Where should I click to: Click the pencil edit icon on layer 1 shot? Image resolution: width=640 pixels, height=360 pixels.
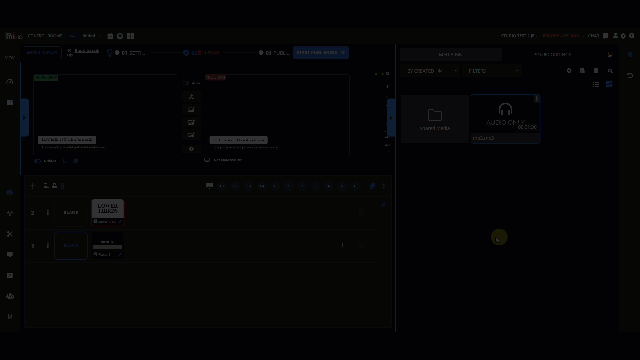(120, 254)
